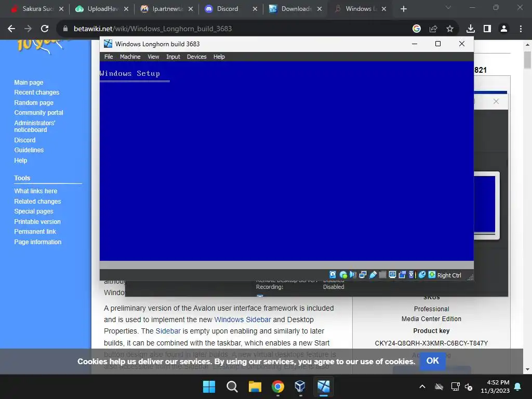This screenshot has width=532, height=399.
Task: Open Related changes link
Action: tap(37, 201)
